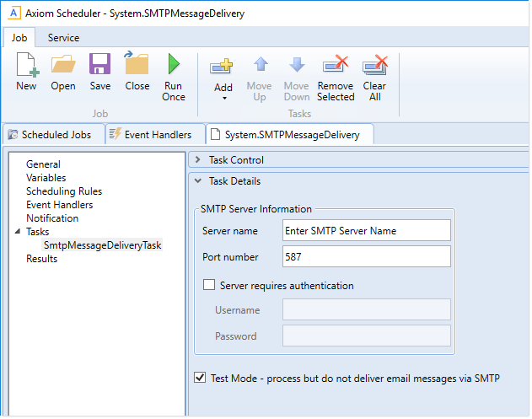Open a job with the Open folder icon

pos(62,66)
